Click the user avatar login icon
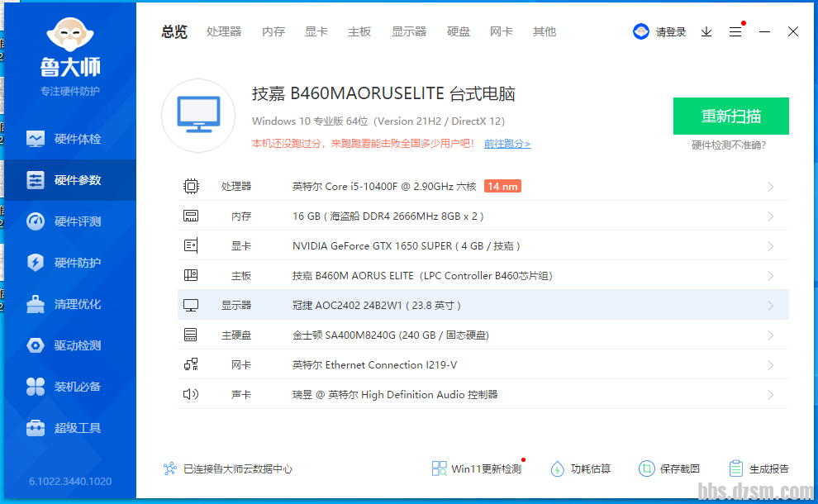This screenshot has height=504, width=818. coord(641,31)
